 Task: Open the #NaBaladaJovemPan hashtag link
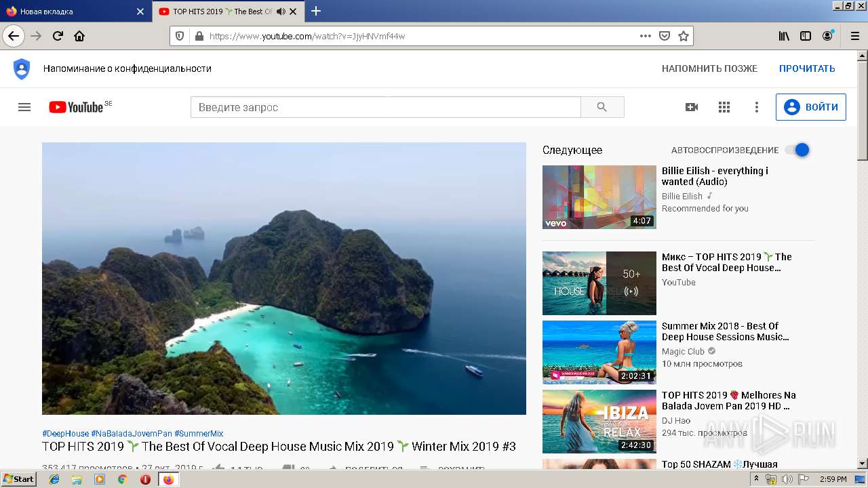point(132,433)
